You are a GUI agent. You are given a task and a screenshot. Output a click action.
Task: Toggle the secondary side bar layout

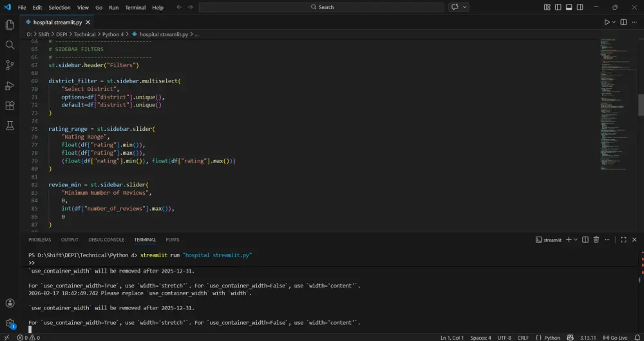(x=580, y=7)
